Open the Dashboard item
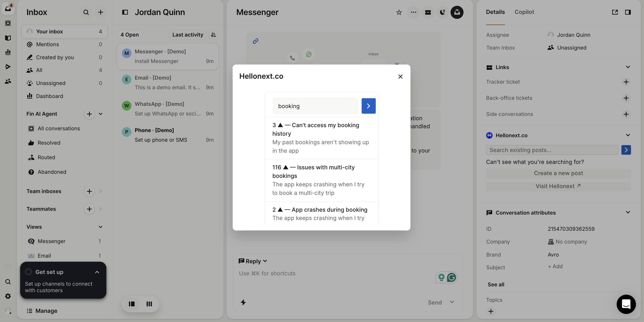The width and height of the screenshot is (644, 322). click(x=64, y=96)
